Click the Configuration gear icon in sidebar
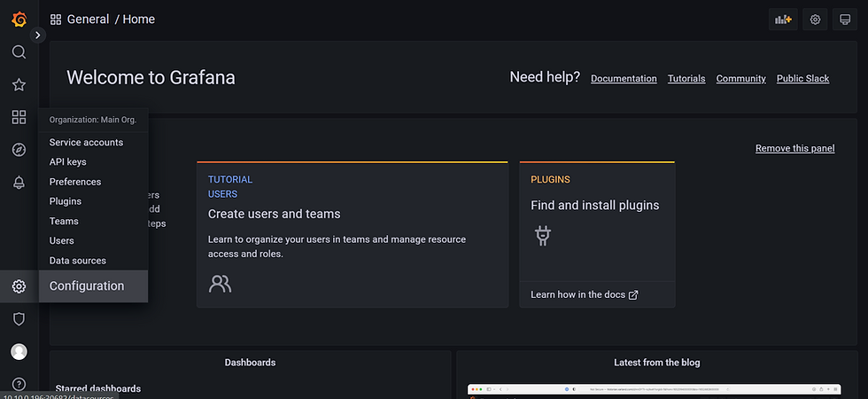 click(19, 286)
